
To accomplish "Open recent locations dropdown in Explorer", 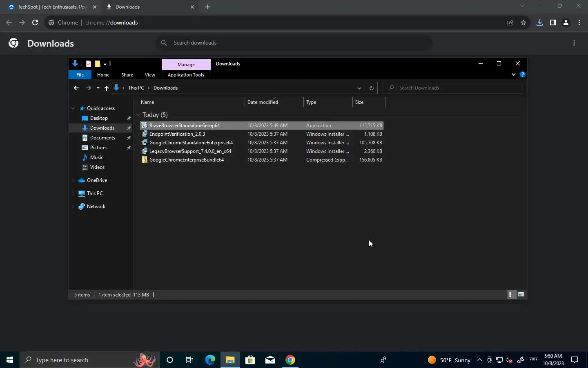I will [x=98, y=88].
